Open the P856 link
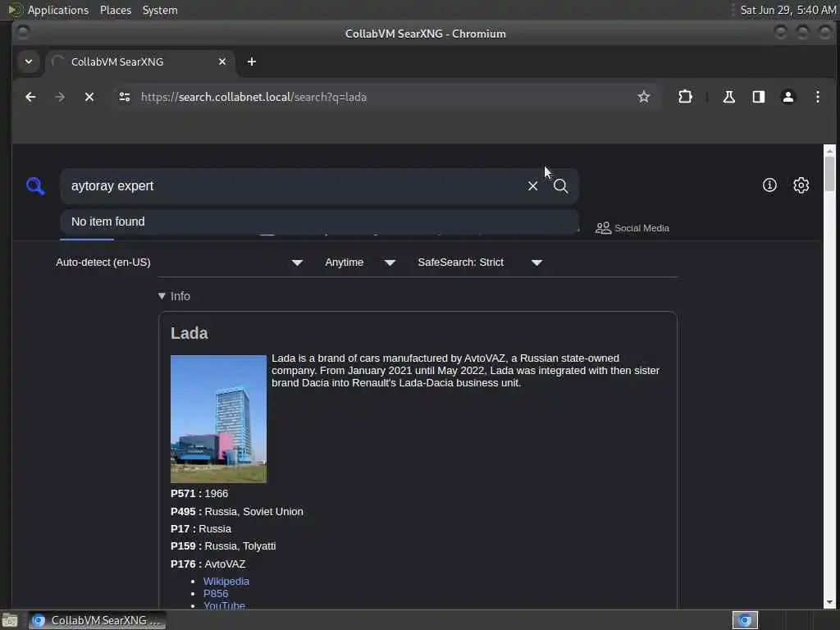 tap(216, 594)
